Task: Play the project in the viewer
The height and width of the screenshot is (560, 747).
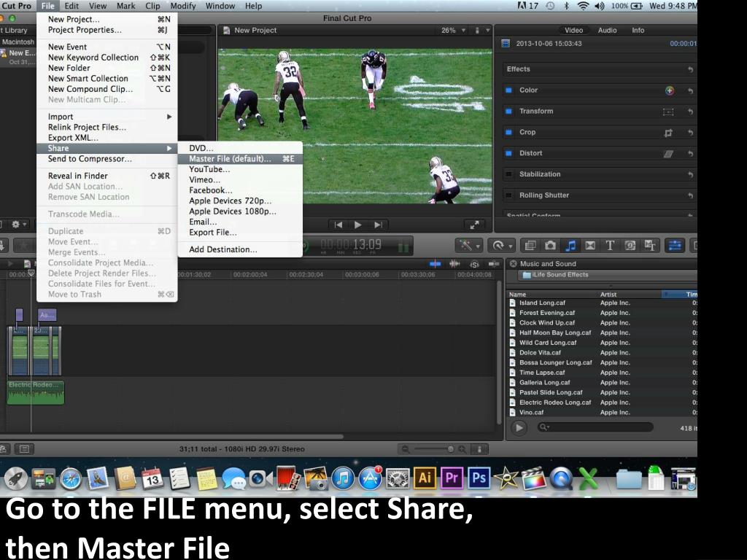Action: 357,225
